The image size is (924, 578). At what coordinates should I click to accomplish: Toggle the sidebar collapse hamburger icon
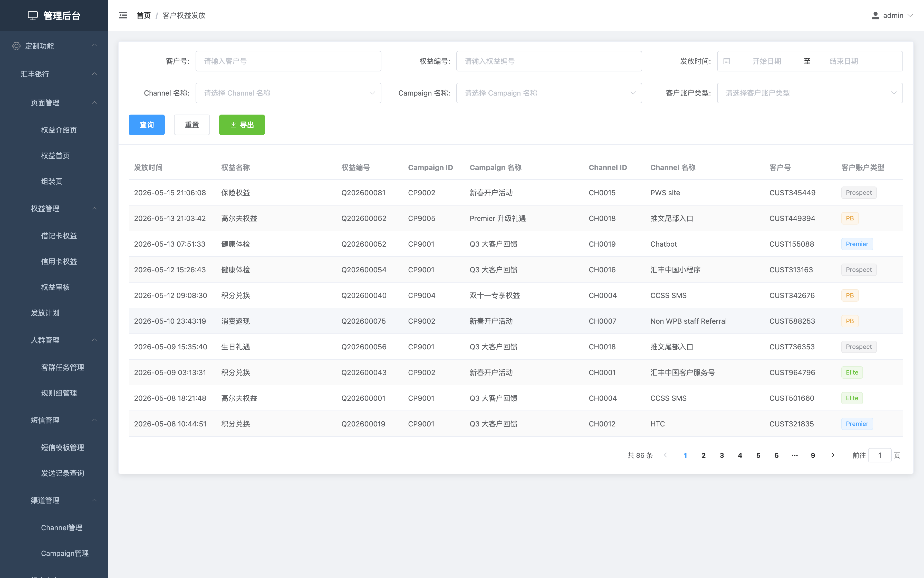coord(123,15)
